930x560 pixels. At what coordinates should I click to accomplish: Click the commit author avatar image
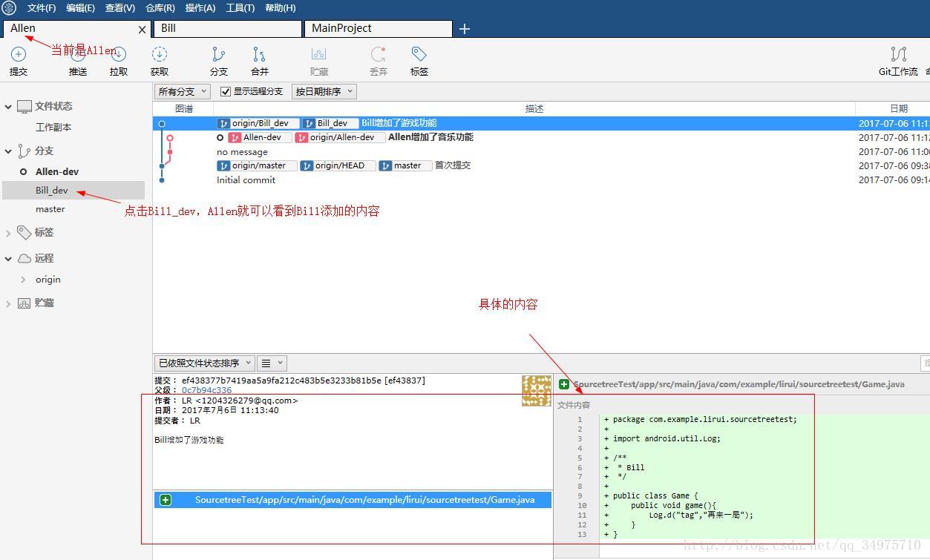[x=537, y=390]
